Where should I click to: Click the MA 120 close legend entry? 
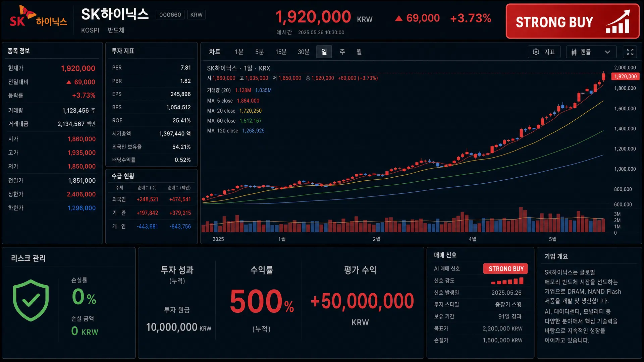click(x=236, y=131)
